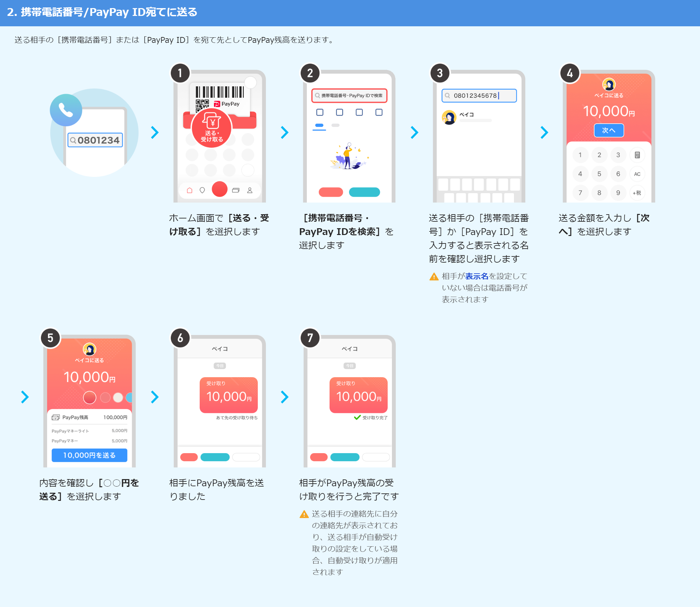This screenshot has width=700, height=607.
Task: Click the warning triangle beside 相手が表示名を設定して
Action: (434, 277)
